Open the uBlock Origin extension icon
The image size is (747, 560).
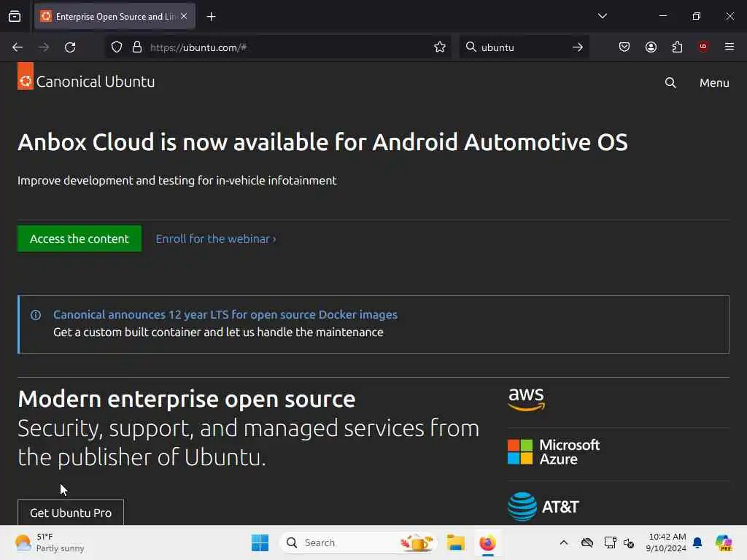(703, 47)
